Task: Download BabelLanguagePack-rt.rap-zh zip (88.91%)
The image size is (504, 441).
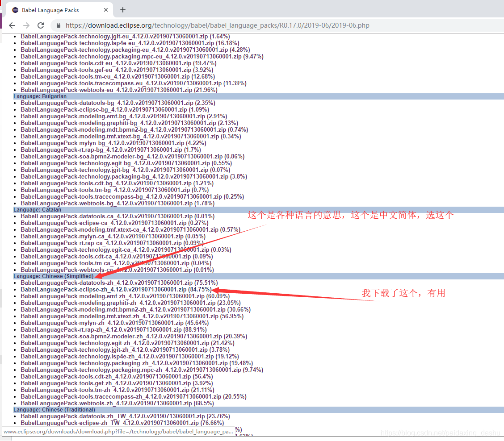Action: point(114,329)
